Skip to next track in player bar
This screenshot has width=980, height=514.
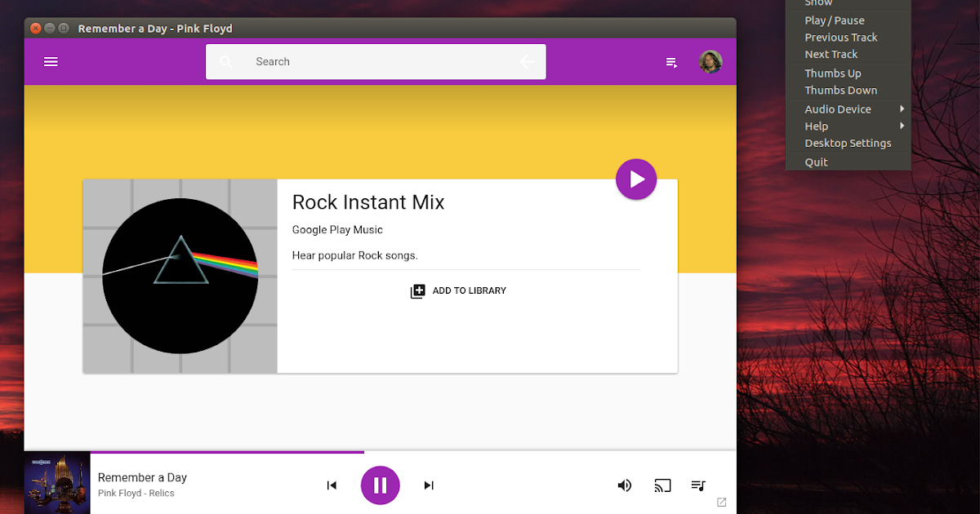click(429, 485)
